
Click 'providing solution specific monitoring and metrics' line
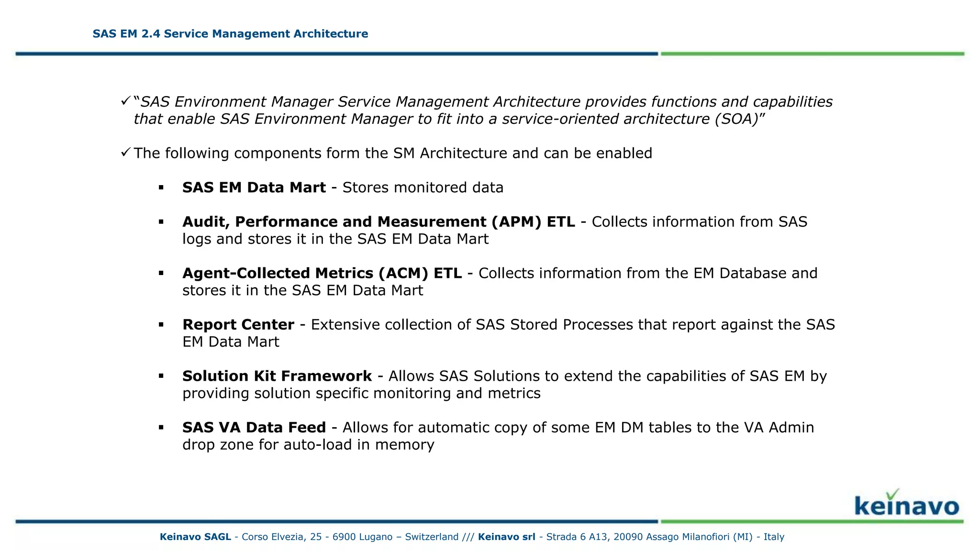pyautogui.click(x=361, y=393)
